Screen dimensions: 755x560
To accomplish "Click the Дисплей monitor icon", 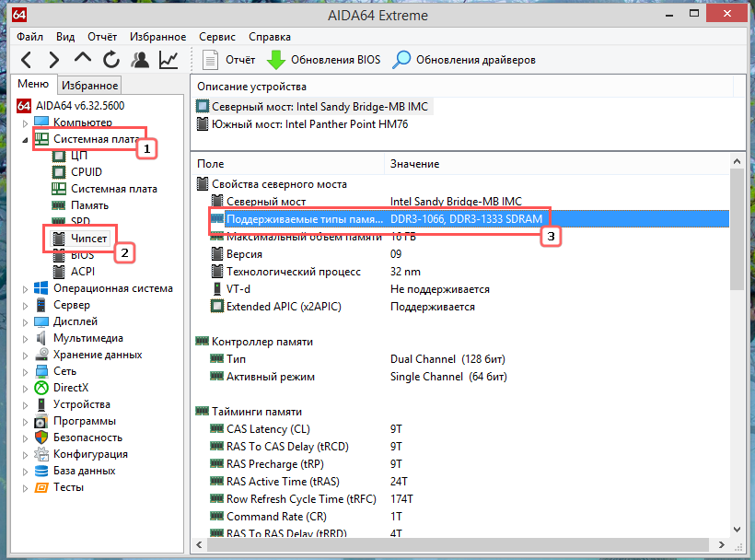I will [41, 321].
